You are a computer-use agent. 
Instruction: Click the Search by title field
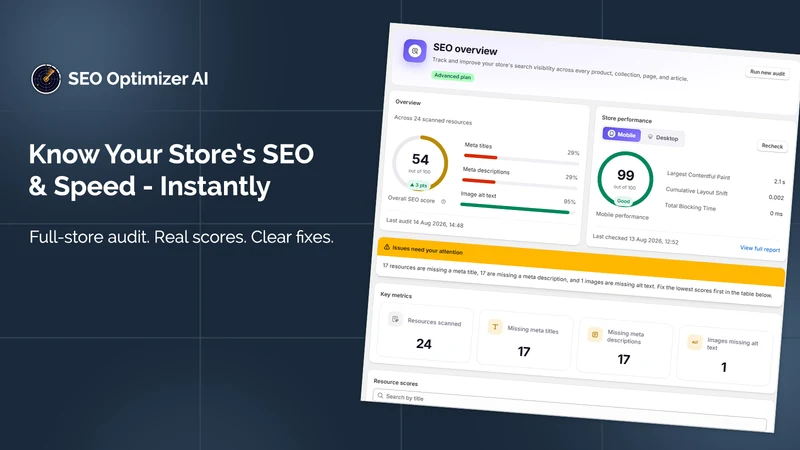point(569,410)
